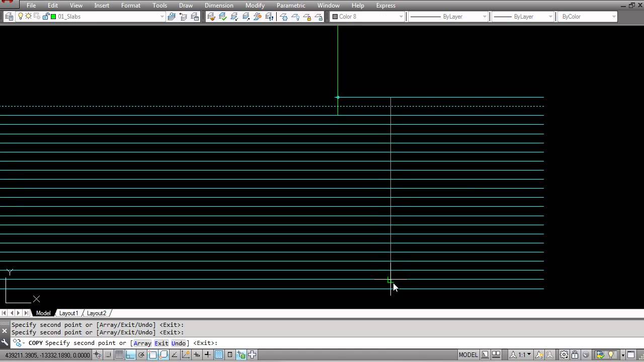Toggle Selection Cycling in status bar
This screenshot has height=362, width=644.
tap(241, 355)
